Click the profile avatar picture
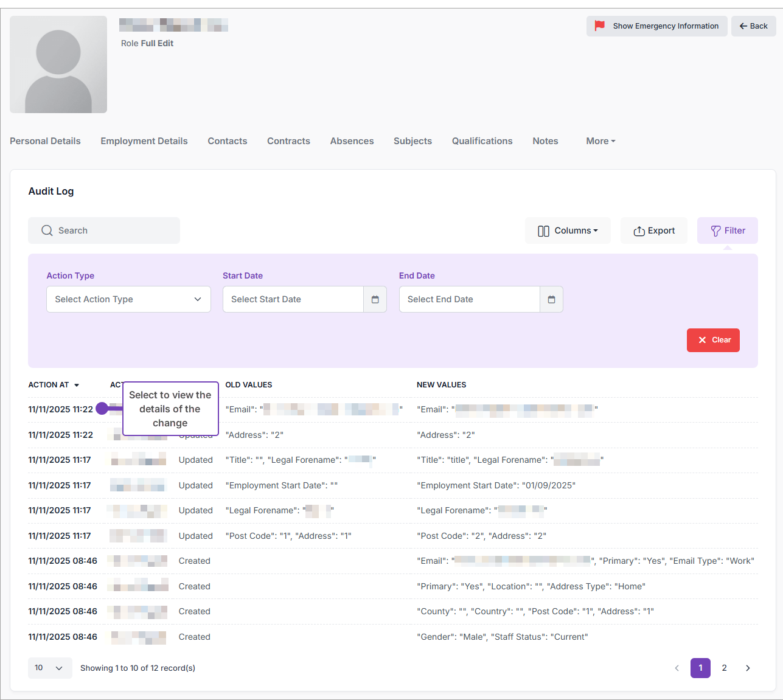The height and width of the screenshot is (700, 783). pos(58,64)
